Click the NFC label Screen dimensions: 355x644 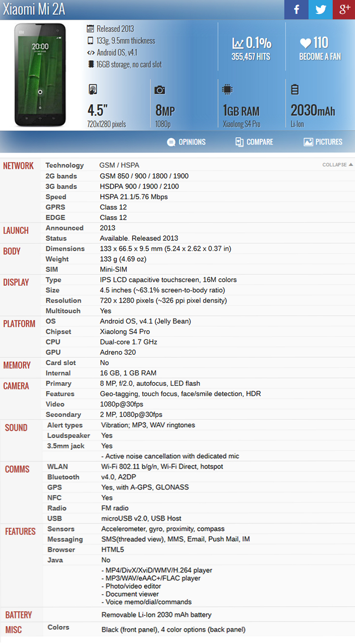pyautogui.click(x=55, y=498)
